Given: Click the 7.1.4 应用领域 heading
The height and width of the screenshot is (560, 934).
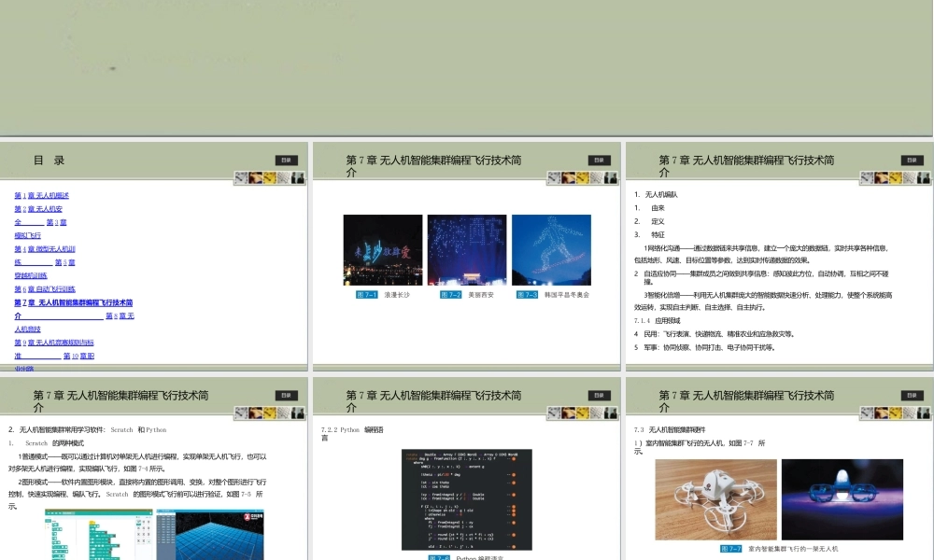Looking at the screenshot, I should click(657, 321).
